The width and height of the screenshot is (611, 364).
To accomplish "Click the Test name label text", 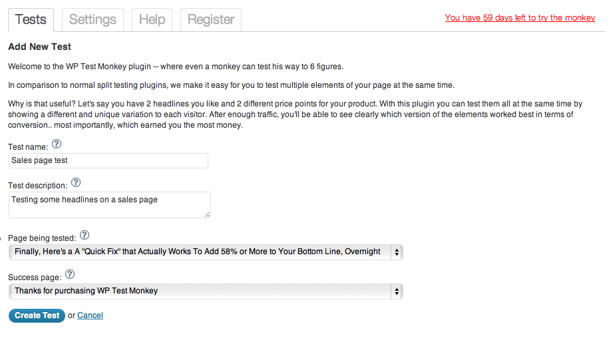I will coord(28,147).
